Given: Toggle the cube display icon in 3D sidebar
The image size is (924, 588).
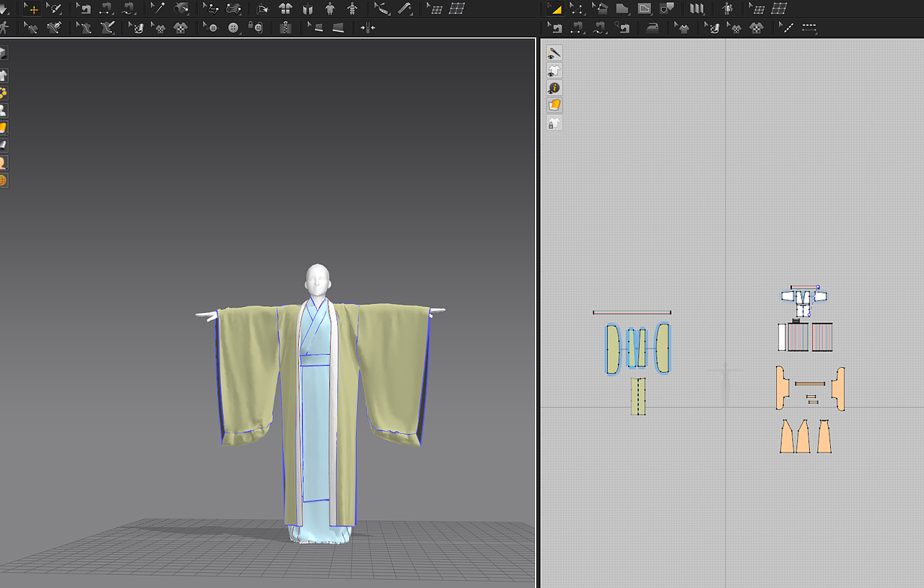Looking at the screenshot, I should (3, 53).
